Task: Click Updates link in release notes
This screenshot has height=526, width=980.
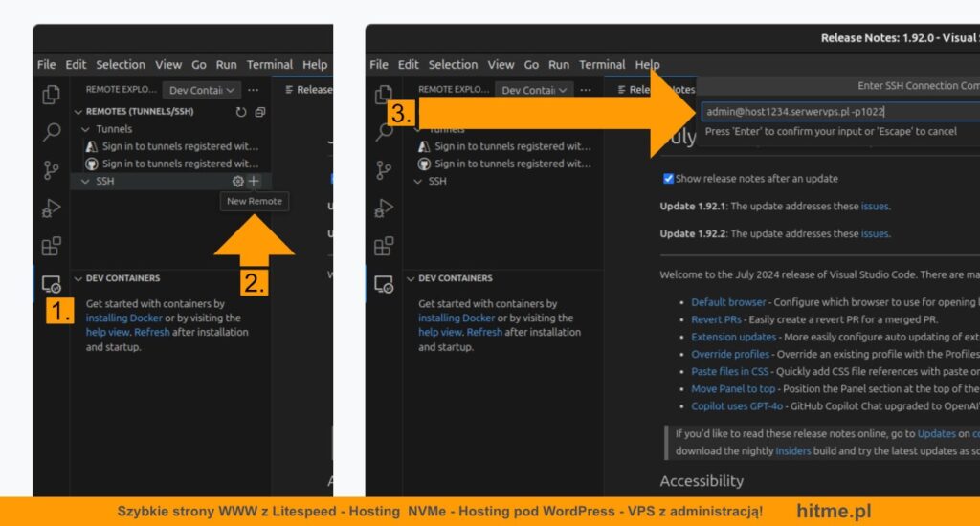Action: pos(936,433)
